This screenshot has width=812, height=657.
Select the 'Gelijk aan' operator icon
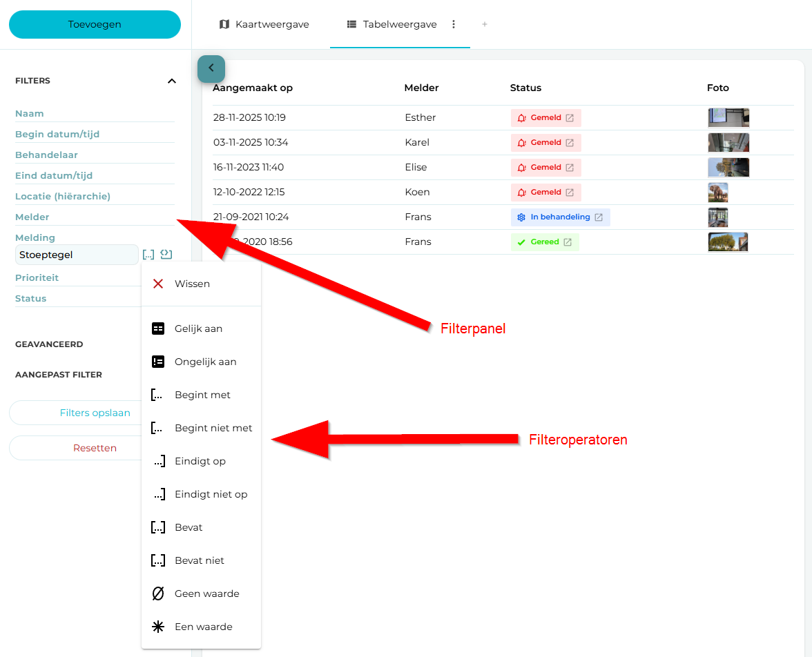(x=158, y=328)
